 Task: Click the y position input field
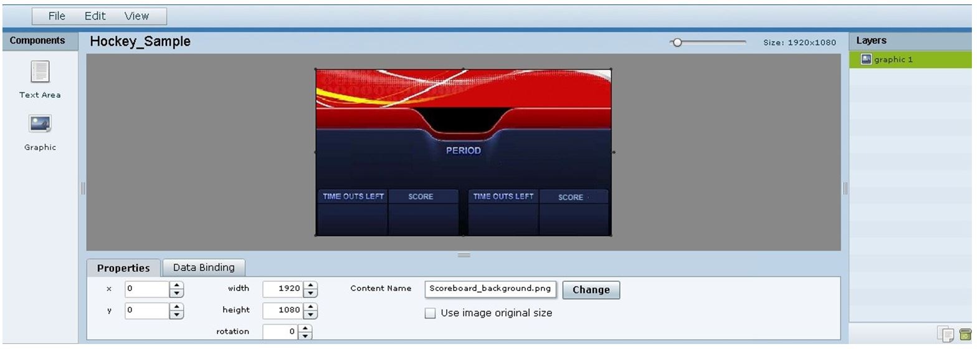(147, 310)
